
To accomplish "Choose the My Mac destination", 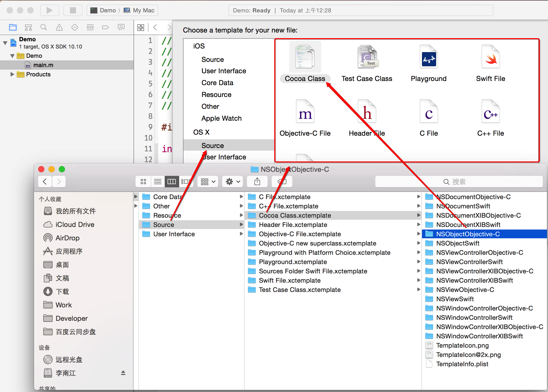I will (x=139, y=10).
